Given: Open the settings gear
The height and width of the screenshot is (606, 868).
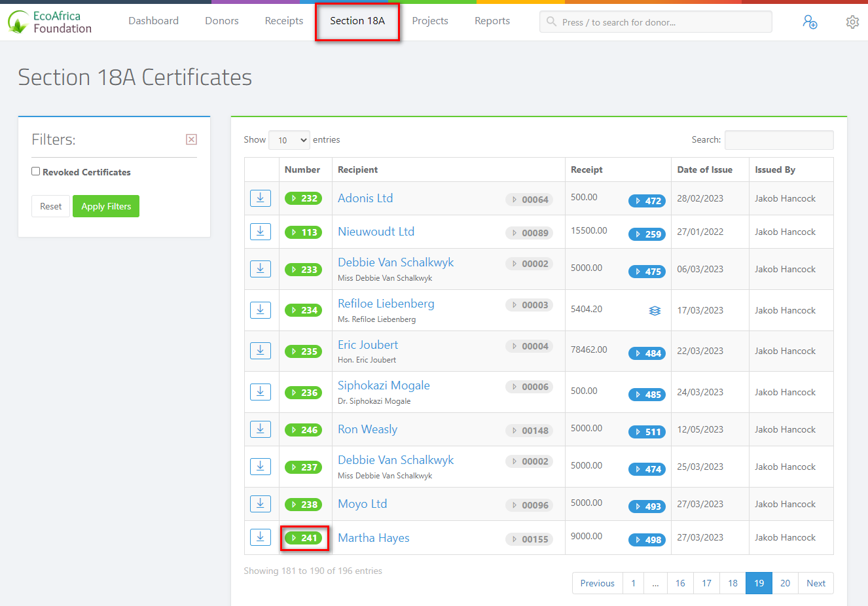Looking at the screenshot, I should (x=852, y=22).
